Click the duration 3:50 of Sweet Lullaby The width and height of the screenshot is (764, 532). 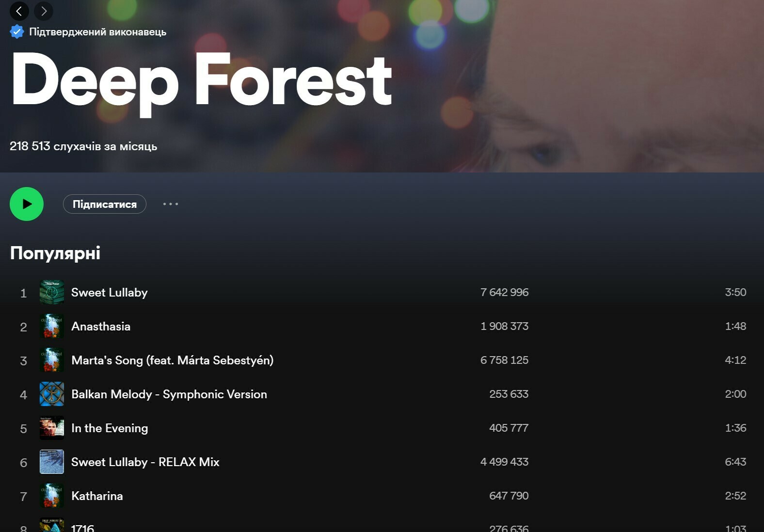735,292
